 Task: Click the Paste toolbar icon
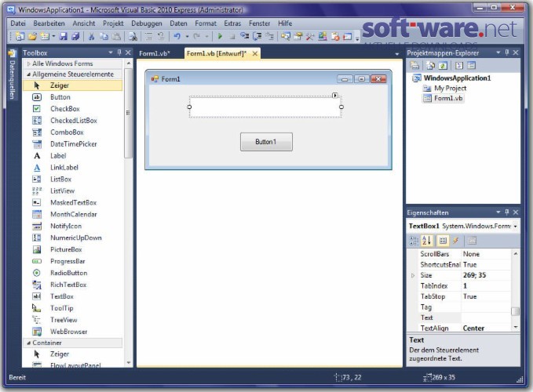pos(116,36)
